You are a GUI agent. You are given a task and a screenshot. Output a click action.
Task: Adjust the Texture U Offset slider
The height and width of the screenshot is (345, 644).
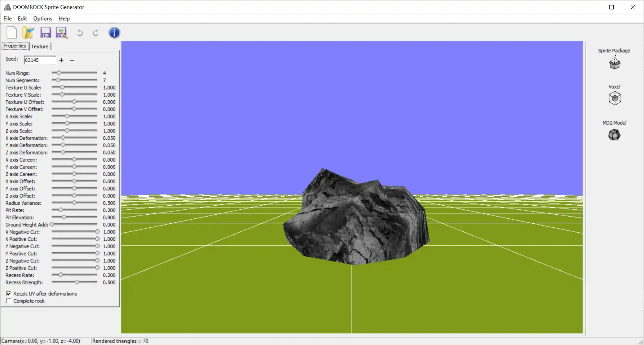[74, 102]
